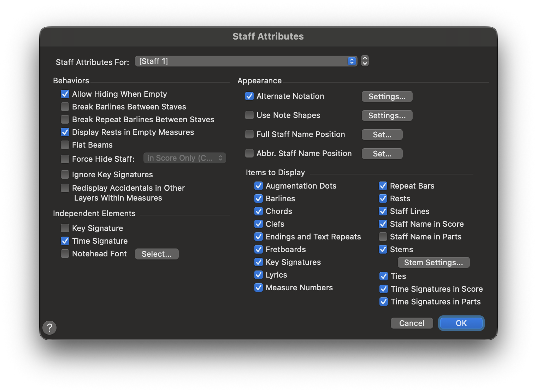Disable Measure Numbers display
This screenshot has height=392, width=537.
(x=259, y=287)
